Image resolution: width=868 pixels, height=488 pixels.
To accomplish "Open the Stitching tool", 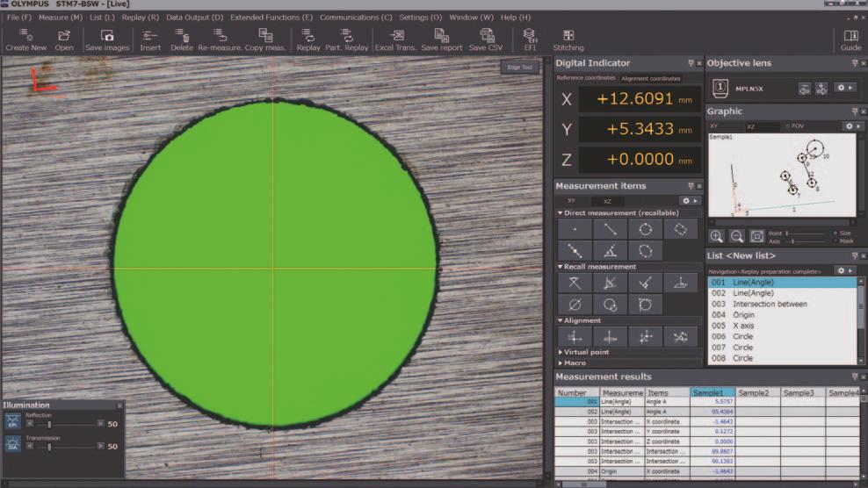I will 568,39.
